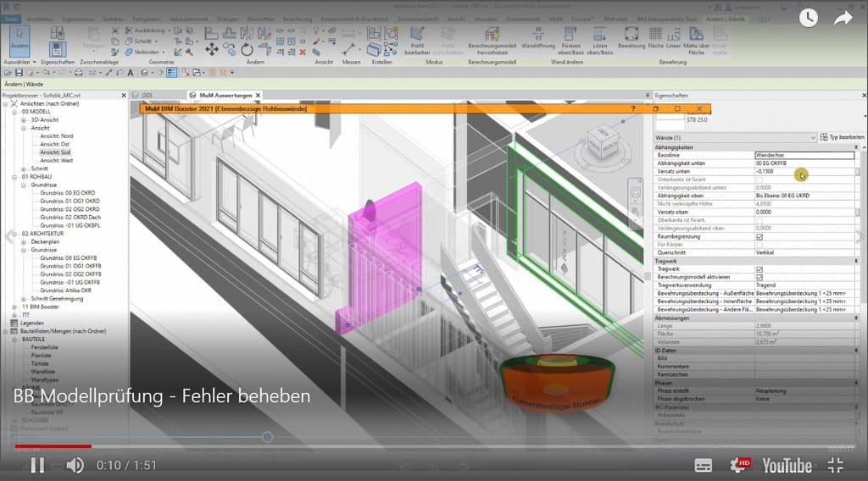Screen dimensions: 868x481
Task: Toggle Berechnungsmodell aktivieren checkbox
Action: tap(759, 277)
